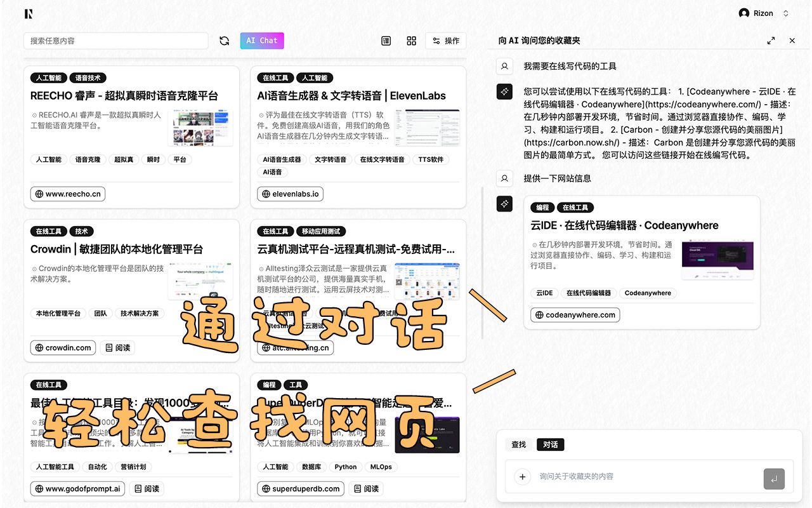Click the app logo in the top-left corner
This screenshot has width=812, height=508.
(27, 13)
